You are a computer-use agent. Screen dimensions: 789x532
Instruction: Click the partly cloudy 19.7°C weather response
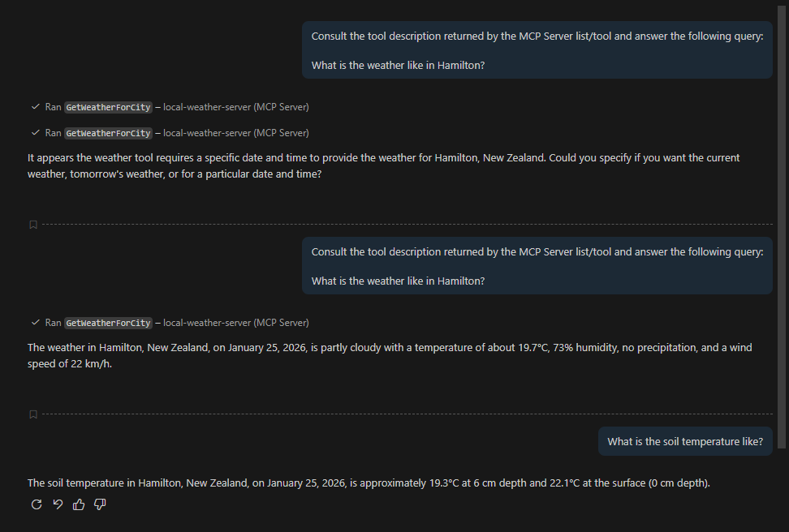(x=390, y=355)
